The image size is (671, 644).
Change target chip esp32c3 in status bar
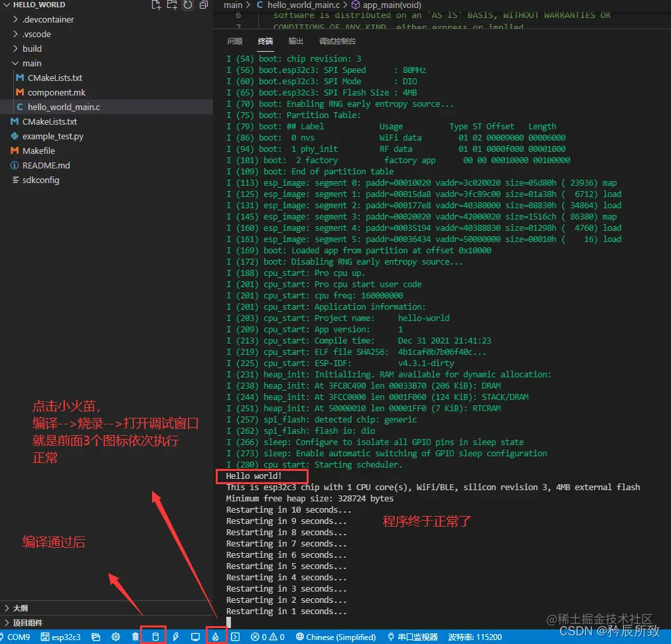[61, 637]
